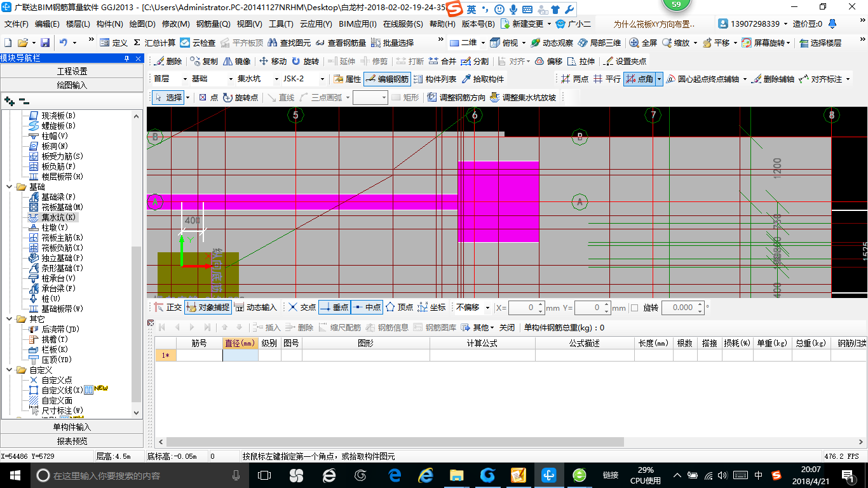Viewport: 868px width, 488px height.
Task: Toggle 对象捕捉 object snap
Action: coord(208,307)
